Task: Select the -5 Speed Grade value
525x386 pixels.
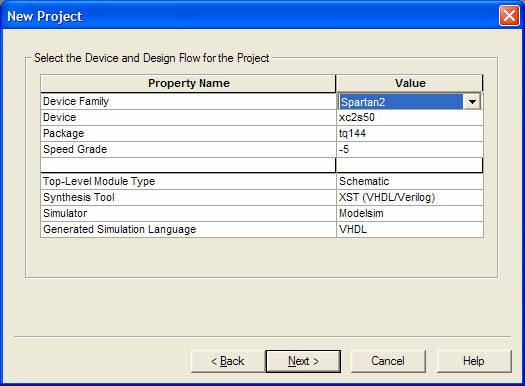Action: coord(409,149)
